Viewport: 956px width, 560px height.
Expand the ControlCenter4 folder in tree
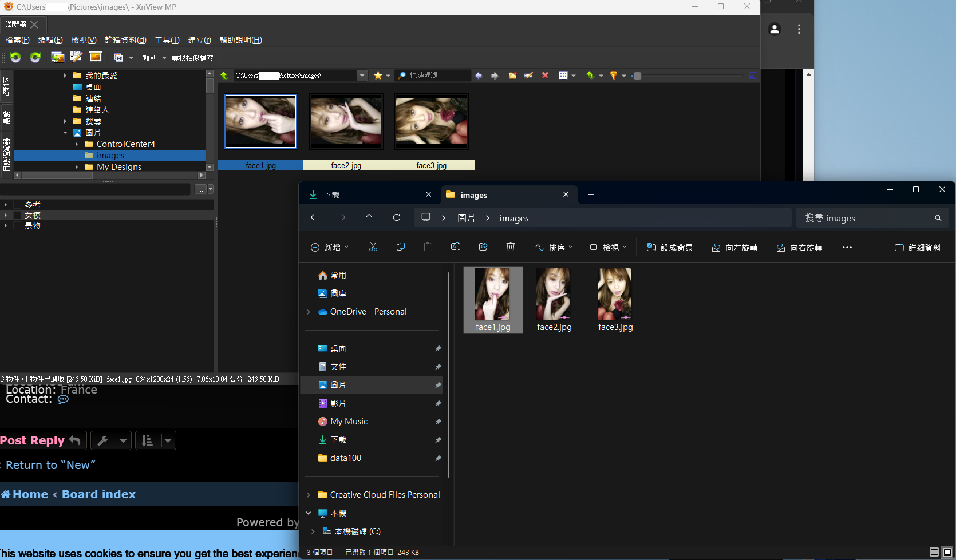point(77,144)
